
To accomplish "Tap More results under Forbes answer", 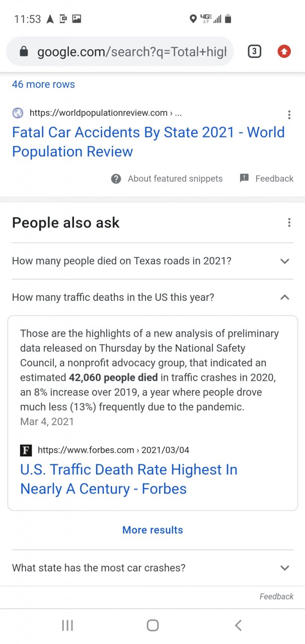I will coord(152,530).
